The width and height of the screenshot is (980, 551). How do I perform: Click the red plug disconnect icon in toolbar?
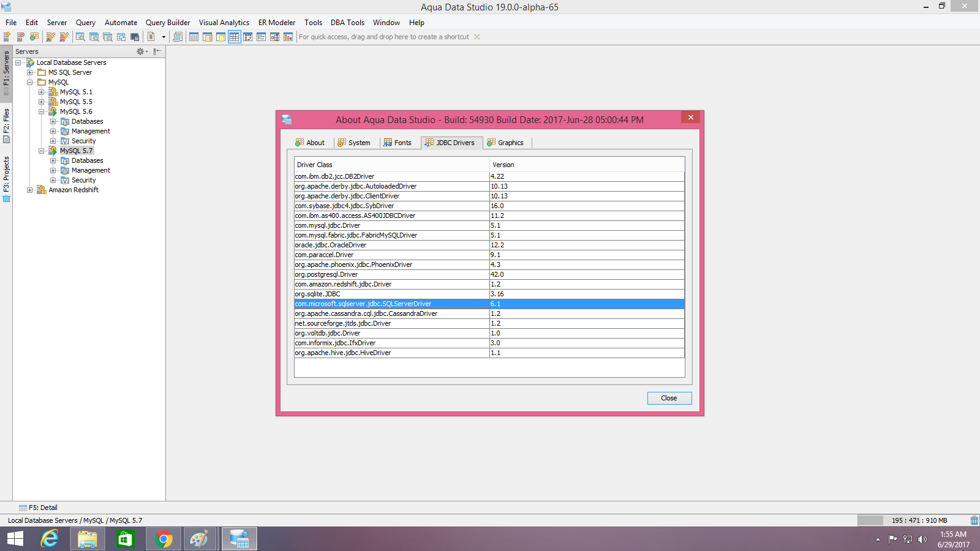(64, 37)
